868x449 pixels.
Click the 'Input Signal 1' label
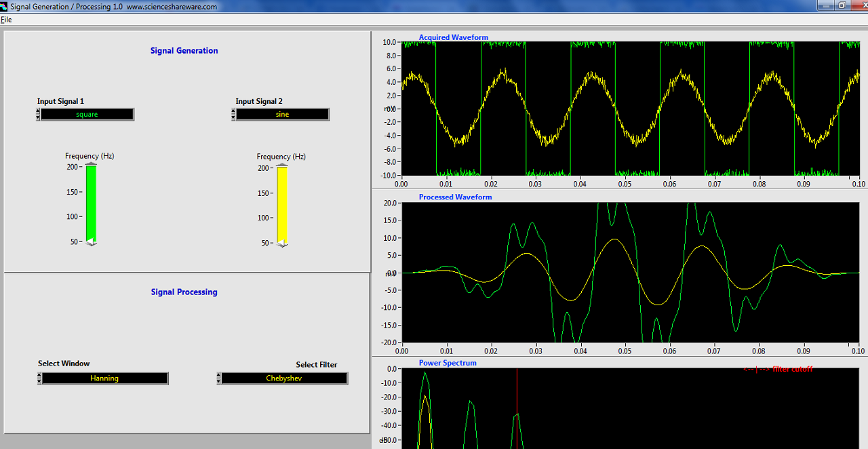60,101
